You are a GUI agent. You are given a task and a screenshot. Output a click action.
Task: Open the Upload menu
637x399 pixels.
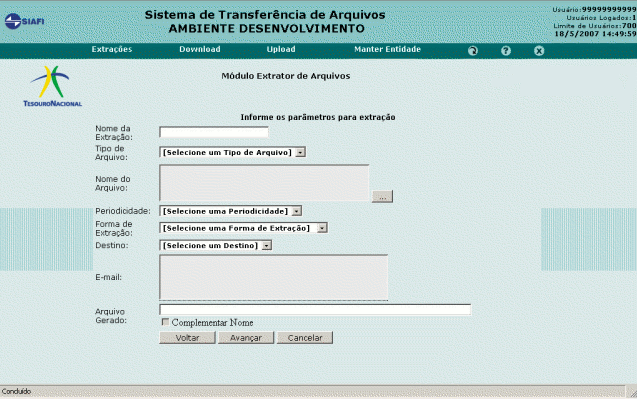[281, 49]
